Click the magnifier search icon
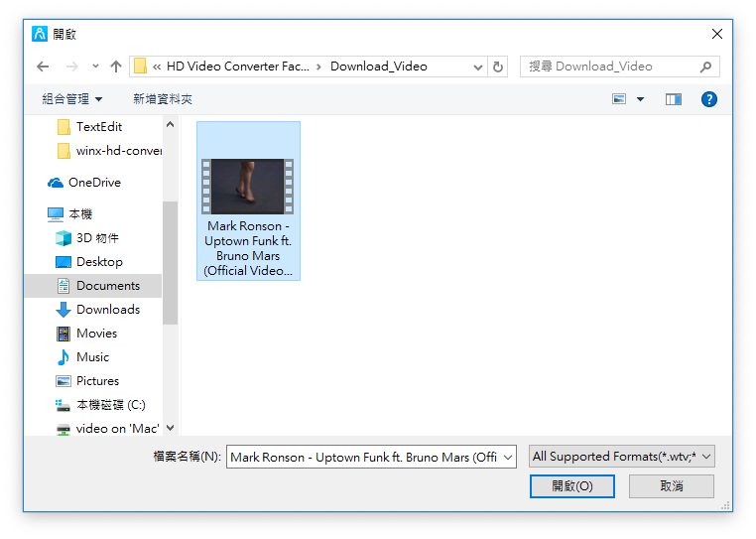756x539 pixels. (705, 67)
